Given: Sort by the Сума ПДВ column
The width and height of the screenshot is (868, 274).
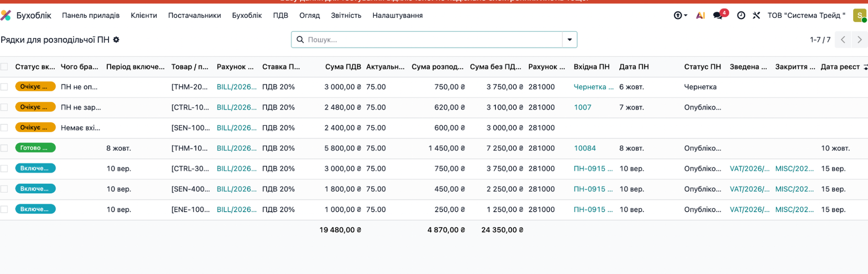Looking at the screenshot, I should click(343, 67).
